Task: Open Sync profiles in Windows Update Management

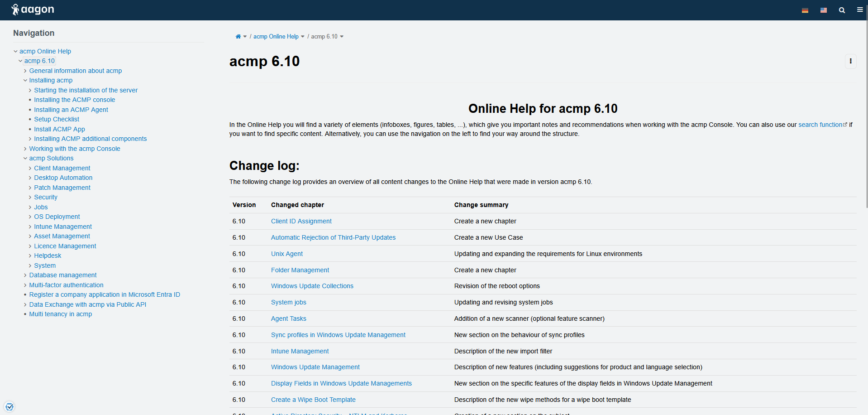Action: pos(339,335)
